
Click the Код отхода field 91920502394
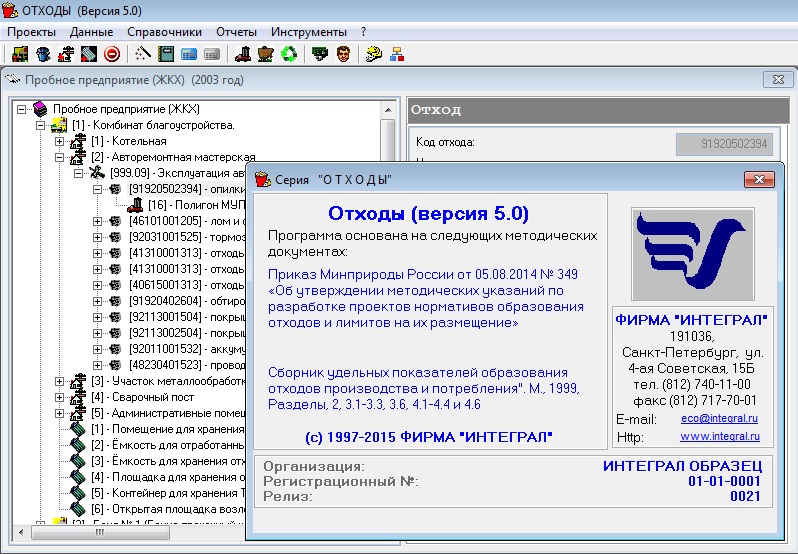tap(725, 144)
